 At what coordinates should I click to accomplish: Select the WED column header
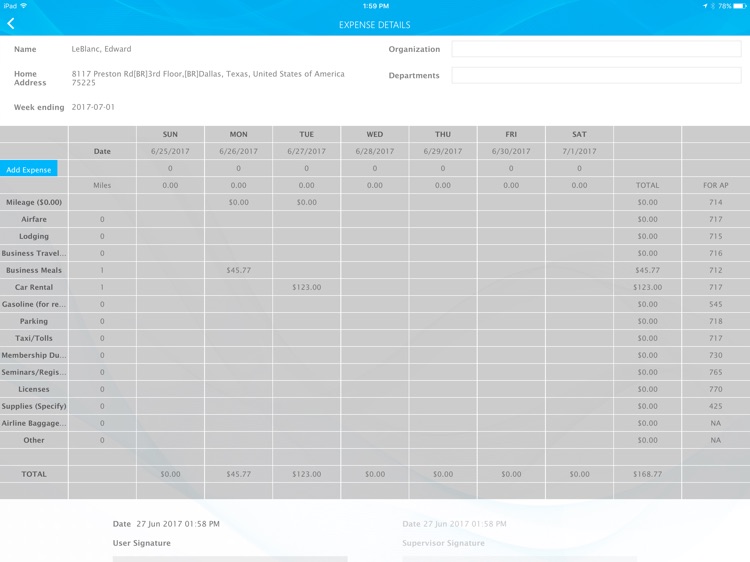(375, 134)
